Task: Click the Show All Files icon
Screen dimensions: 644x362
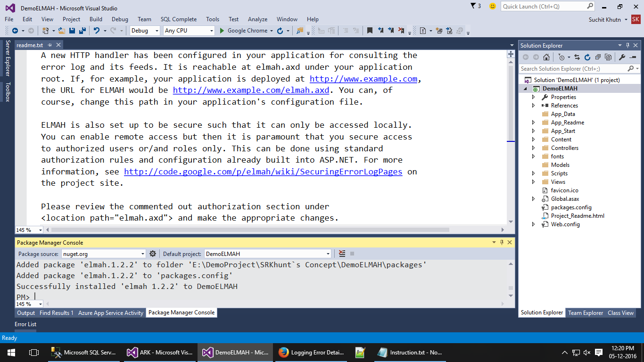Action: (x=608, y=57)
